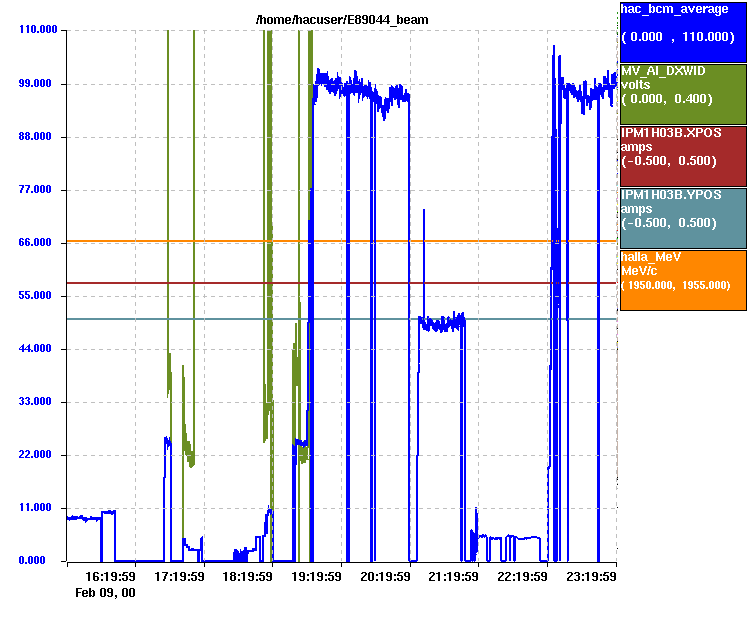
Task: Click the 19:19:59 time tick label
Action: click(x=315, y=577)
